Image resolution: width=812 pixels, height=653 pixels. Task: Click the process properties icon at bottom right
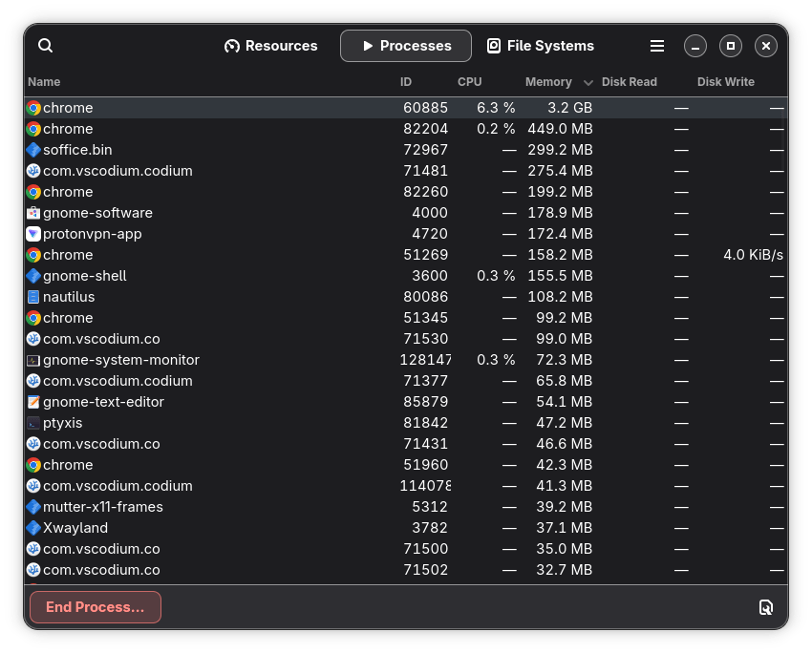(765, 607)
